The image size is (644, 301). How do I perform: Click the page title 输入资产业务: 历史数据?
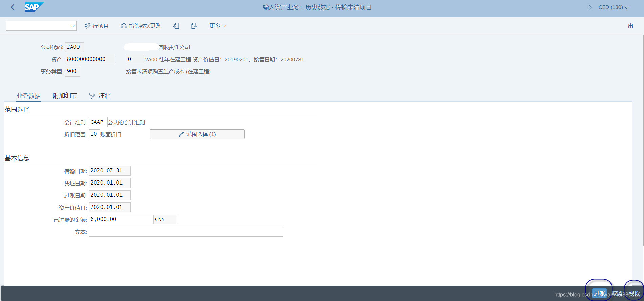(317, 7)
